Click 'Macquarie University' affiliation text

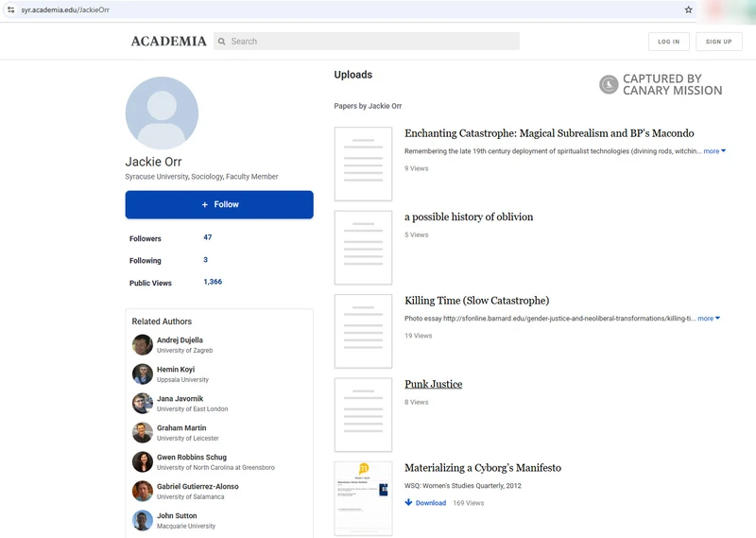(186, 526)
